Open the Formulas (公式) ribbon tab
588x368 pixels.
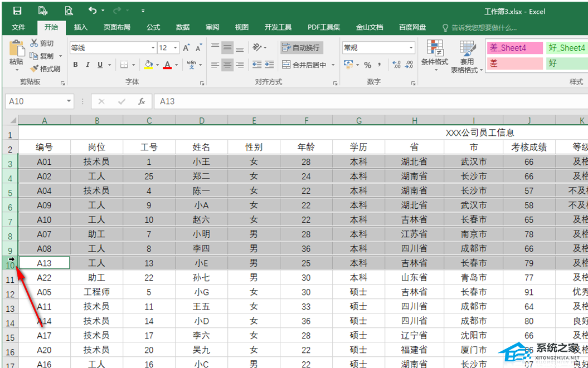tap(153, 27)
